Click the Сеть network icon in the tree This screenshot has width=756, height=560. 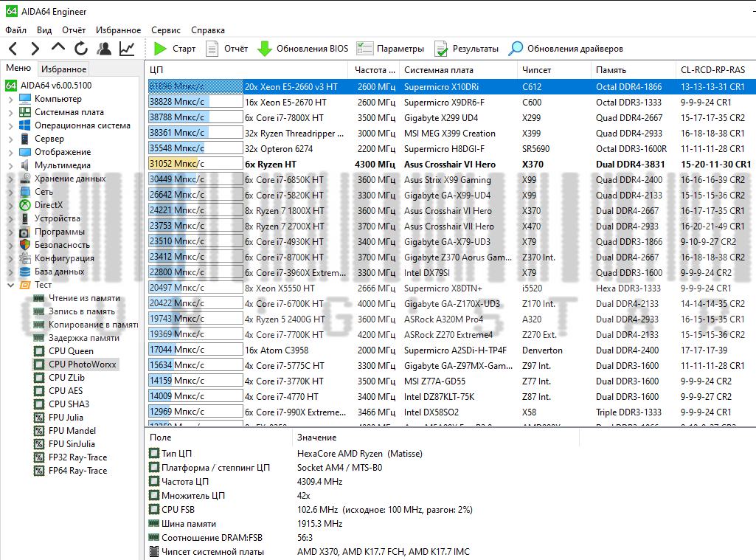tap(25, 192)
